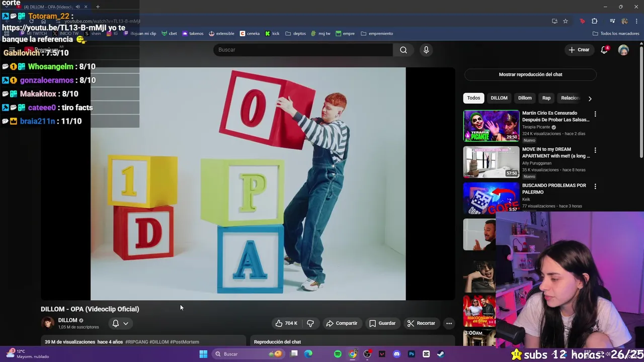Viewport: 644px width, 362px height.
Task: Like the DILLOM OPA video
Action: (x=286, y=323)
